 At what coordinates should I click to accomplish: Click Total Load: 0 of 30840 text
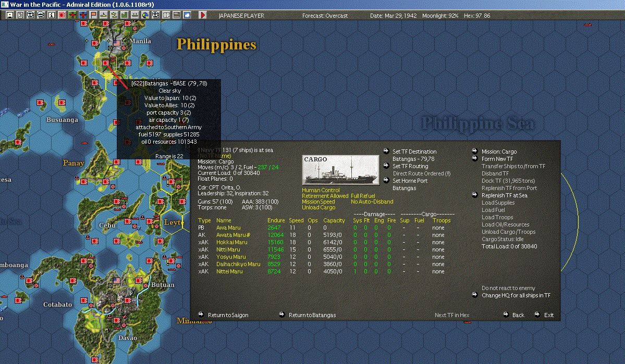click(x=509, y=246)
